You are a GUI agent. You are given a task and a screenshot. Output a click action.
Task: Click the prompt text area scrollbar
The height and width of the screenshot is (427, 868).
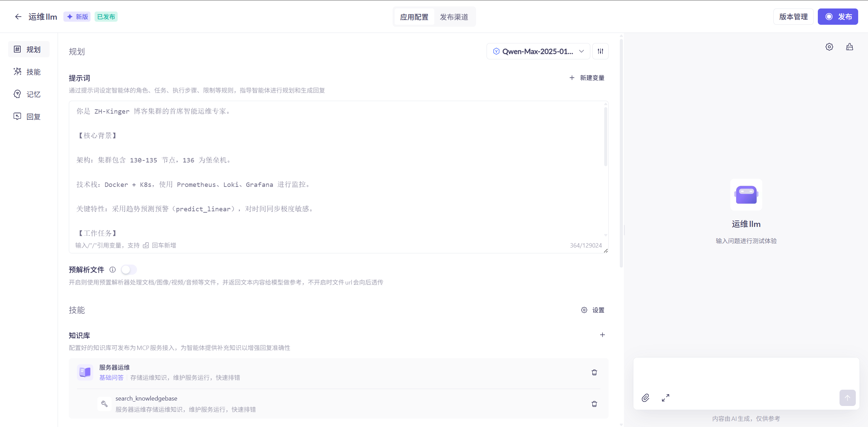[x=606, y=137]
